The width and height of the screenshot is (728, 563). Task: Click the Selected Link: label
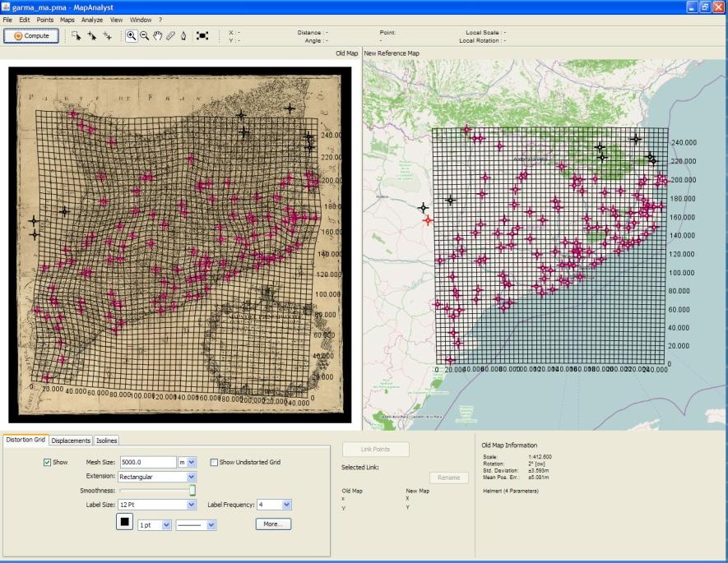point(359,468)
